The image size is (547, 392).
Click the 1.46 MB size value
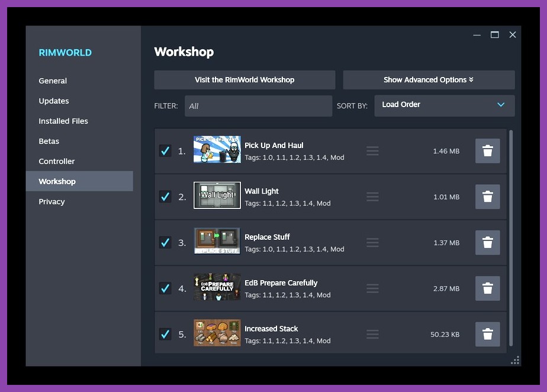coord(446,151)
